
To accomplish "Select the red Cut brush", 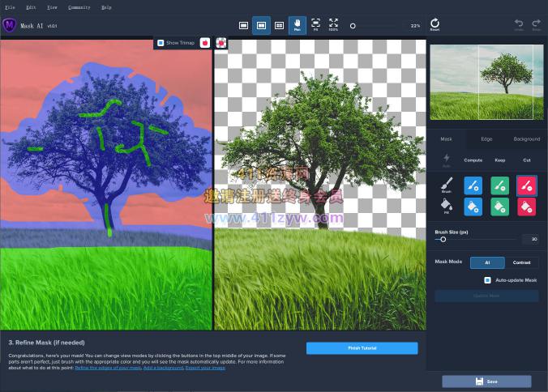I will click(x=526, y=185).
